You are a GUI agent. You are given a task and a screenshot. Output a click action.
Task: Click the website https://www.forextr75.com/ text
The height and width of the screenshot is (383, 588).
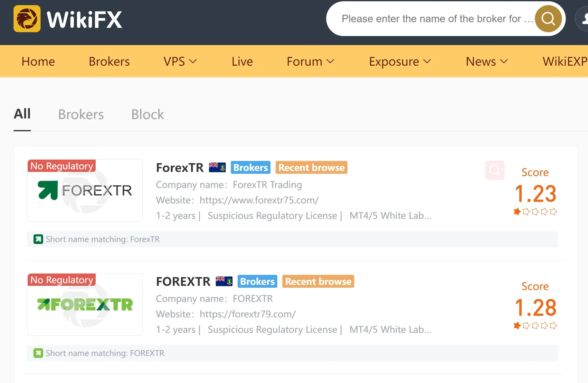click(x=259, y=200)
